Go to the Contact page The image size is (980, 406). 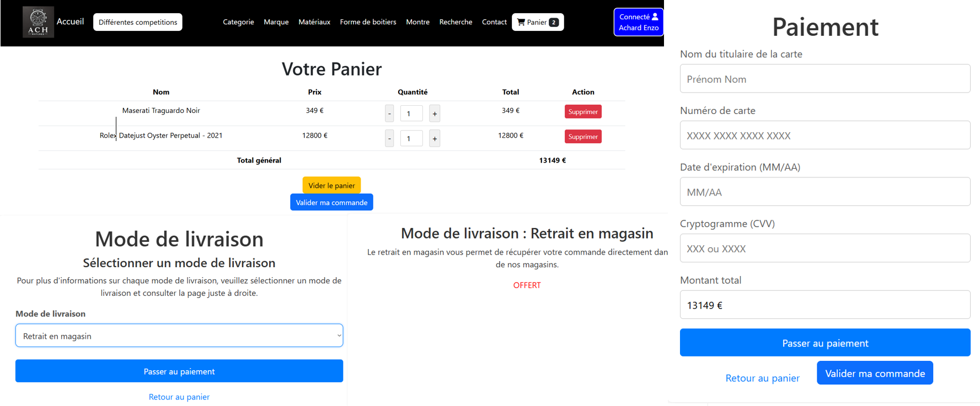point(494,22)
